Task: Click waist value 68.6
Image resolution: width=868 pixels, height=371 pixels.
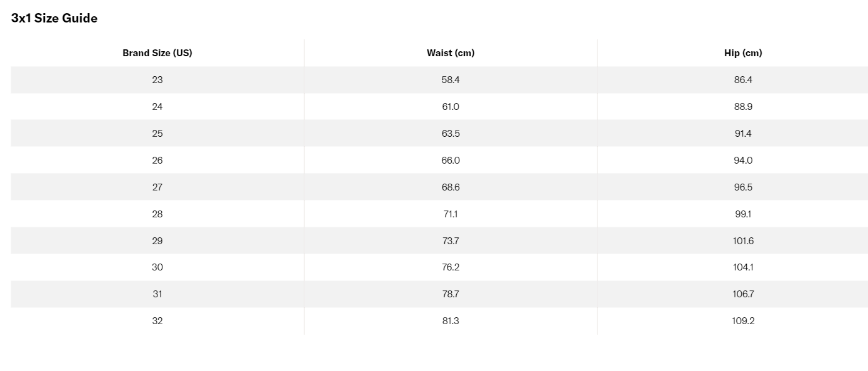Action: coord(451,187)
